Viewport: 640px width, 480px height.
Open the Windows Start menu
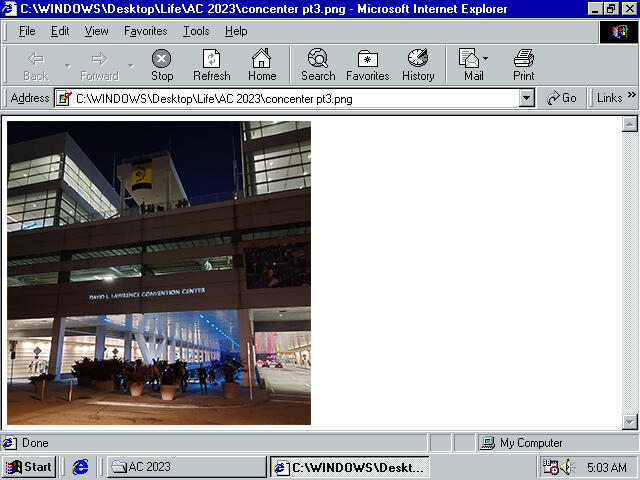click(x=29, y=467)
